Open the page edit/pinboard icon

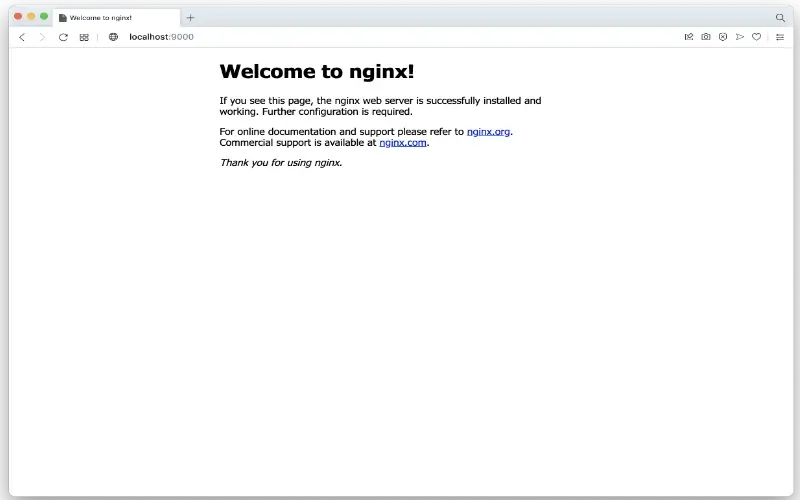(x=689, y=37)
